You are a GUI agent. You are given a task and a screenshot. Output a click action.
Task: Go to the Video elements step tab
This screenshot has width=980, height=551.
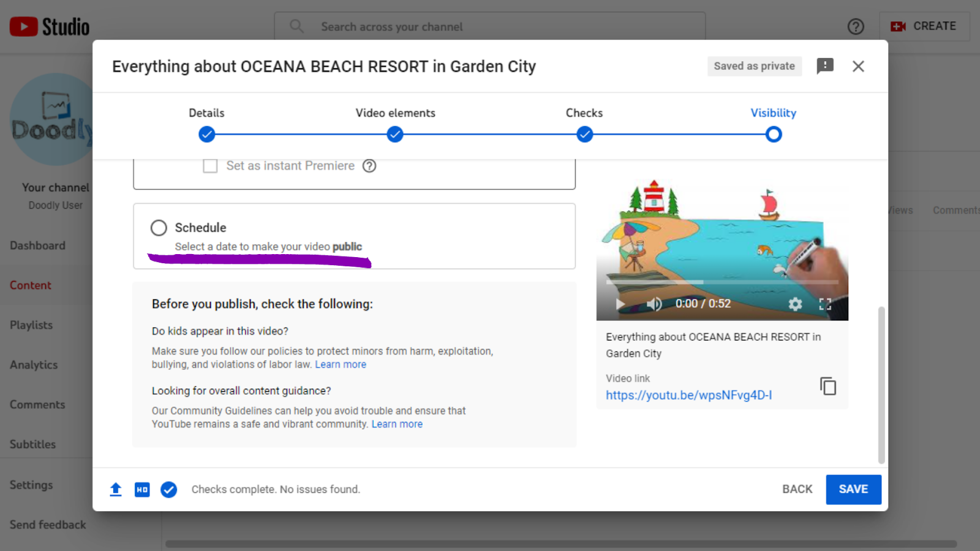[396, 113]
